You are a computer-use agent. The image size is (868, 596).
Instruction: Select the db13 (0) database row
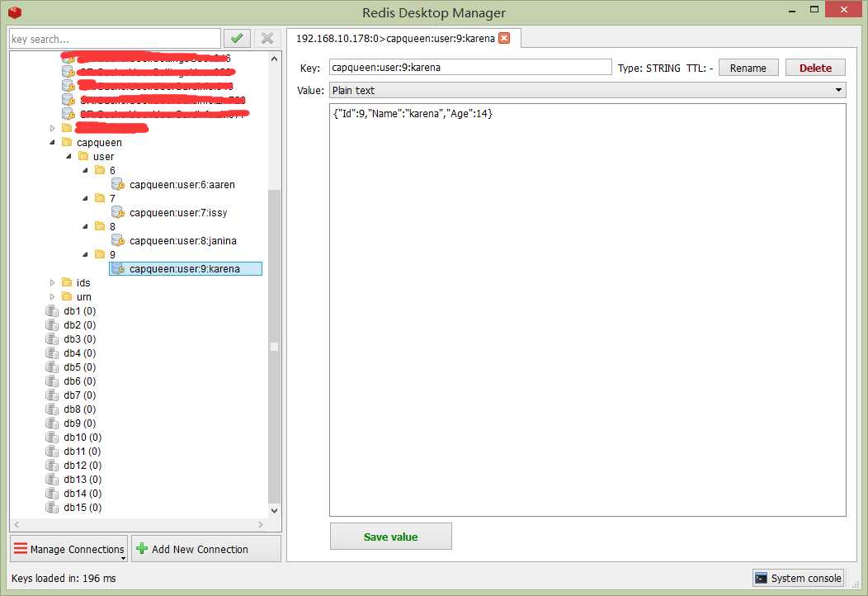point(83,479)
